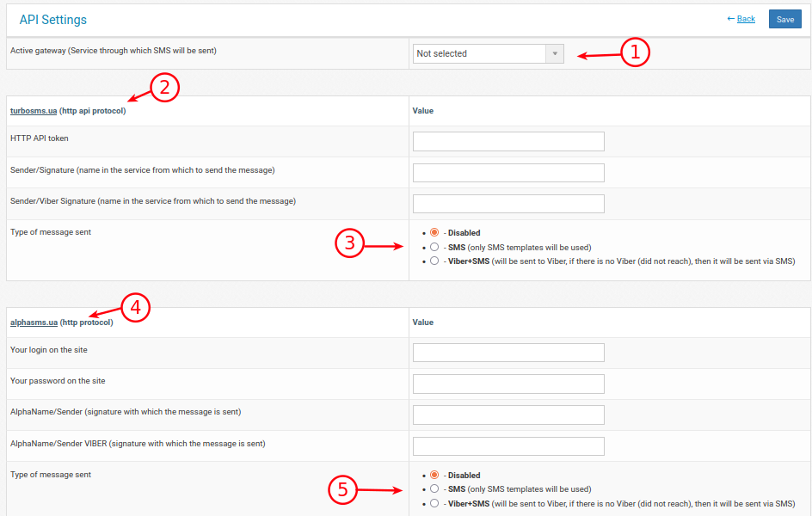Select SMS radio under turbosms.ua

(x=434, y=247)
